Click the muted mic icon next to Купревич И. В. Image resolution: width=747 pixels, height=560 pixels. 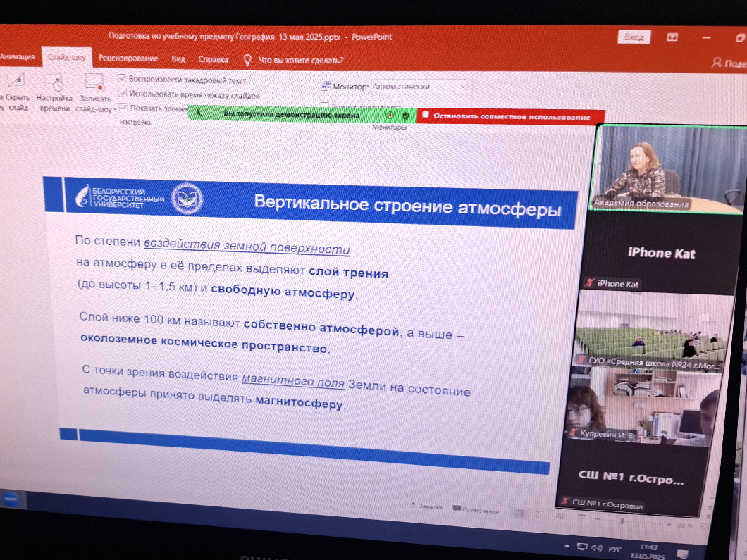[x=573, y=433]
